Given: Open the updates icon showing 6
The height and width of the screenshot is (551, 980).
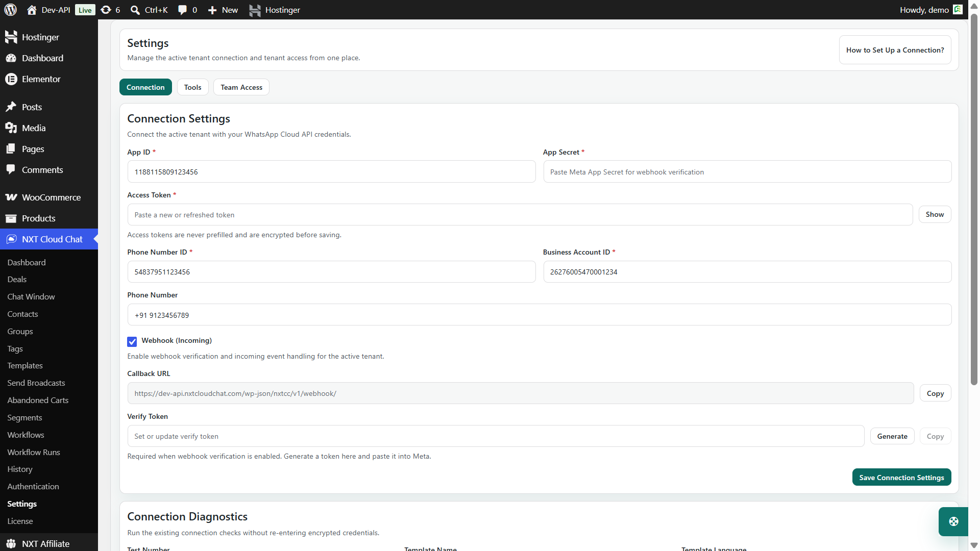Looking at the screenshot, I should click(106, 10).
